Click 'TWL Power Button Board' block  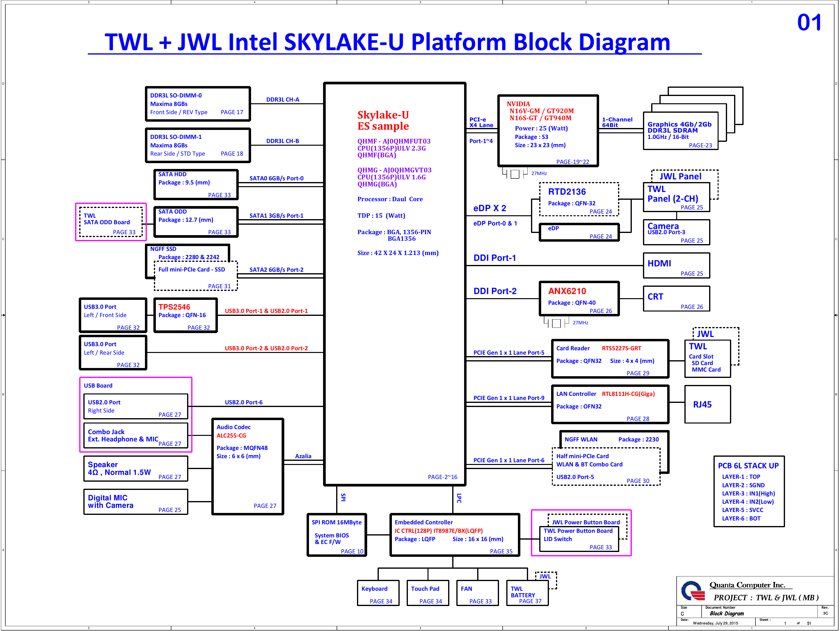pyautogui.click(x=579, y=539)
